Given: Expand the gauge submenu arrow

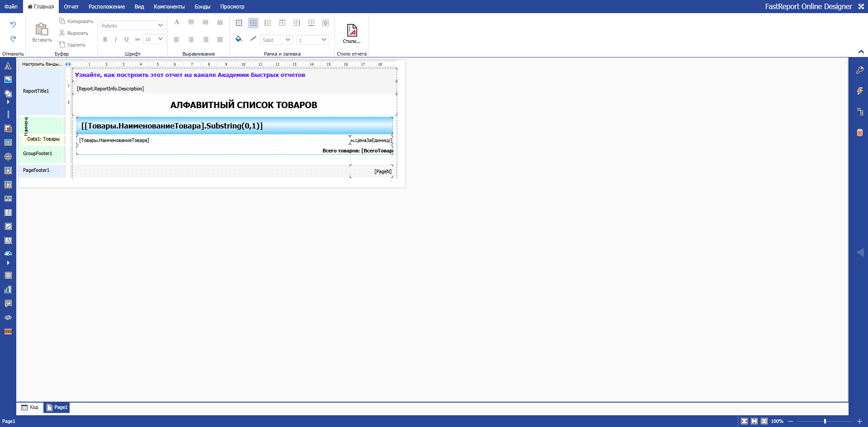Looking at the screenshot, I should point(8,263).
